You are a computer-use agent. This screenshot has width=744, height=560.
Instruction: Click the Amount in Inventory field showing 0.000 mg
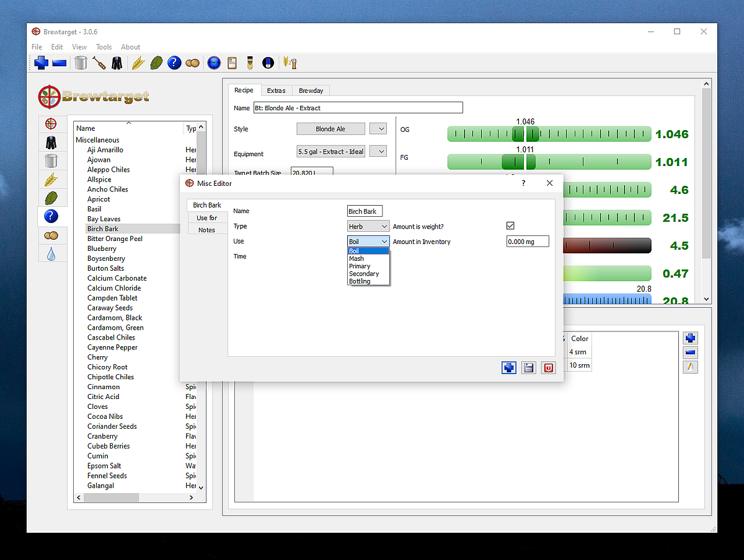pos(528,242)
